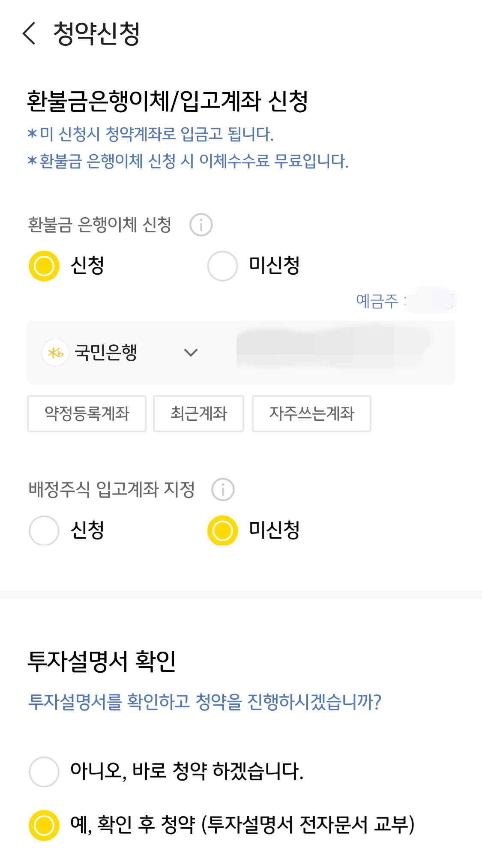This screenshot has width=482, height=868.
Task: Open info icon beside 환불금 은행이체 신청
Action: click(x=201, y=225)
